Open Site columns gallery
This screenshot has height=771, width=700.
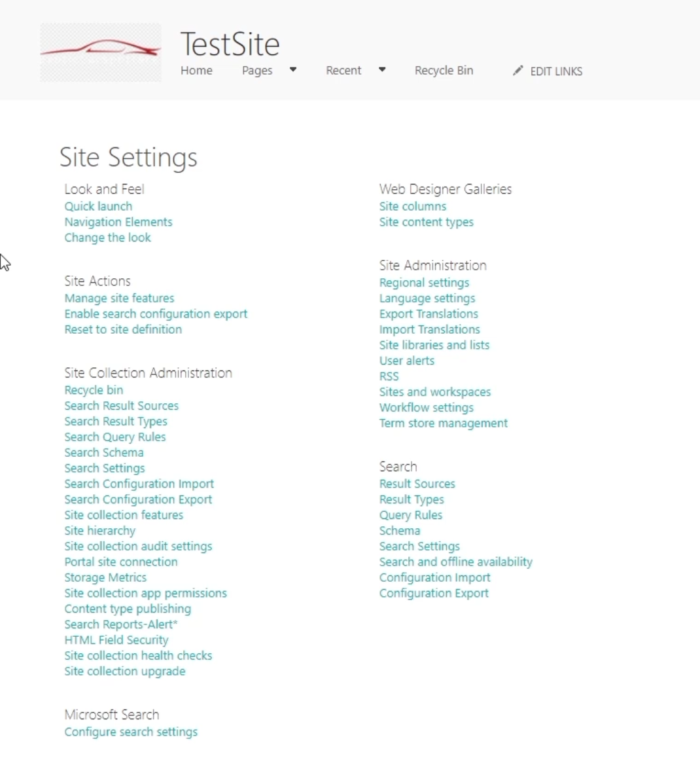413,207
